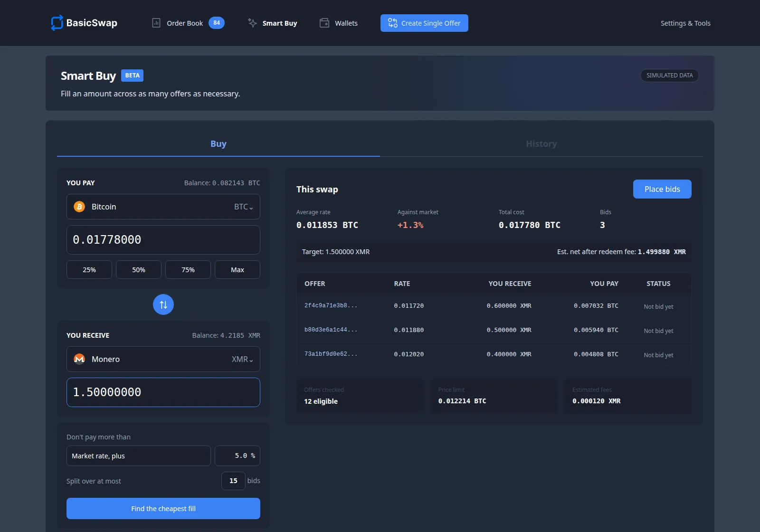760x532 pixels.
Task: Open offer 73a1bf9d0e62...
Action: click(331, 354)
